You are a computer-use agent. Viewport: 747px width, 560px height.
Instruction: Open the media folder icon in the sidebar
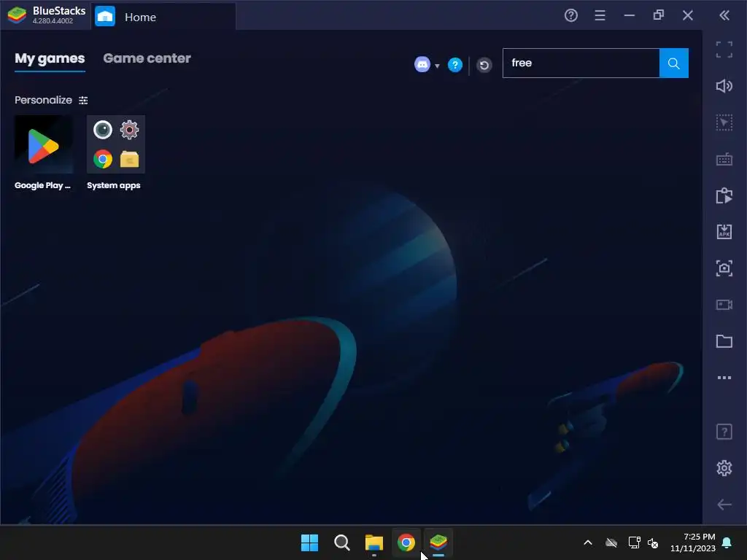click(724, 341)
